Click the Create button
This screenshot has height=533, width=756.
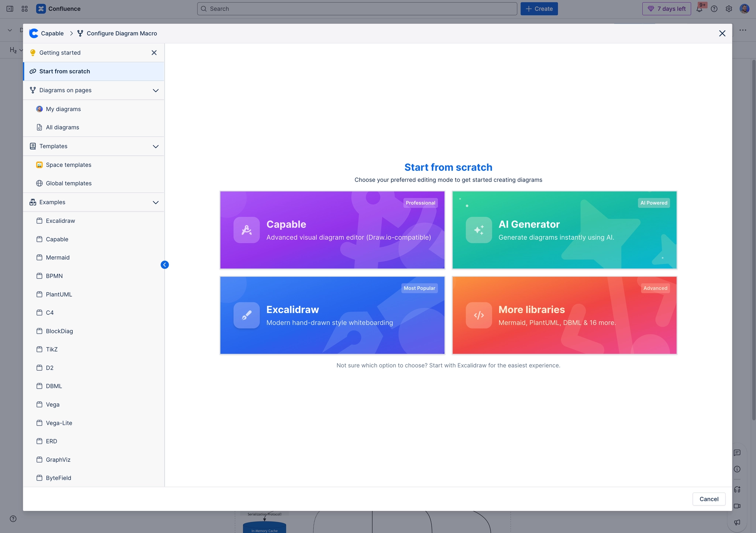pyautogui.click(x=539, y=9)
